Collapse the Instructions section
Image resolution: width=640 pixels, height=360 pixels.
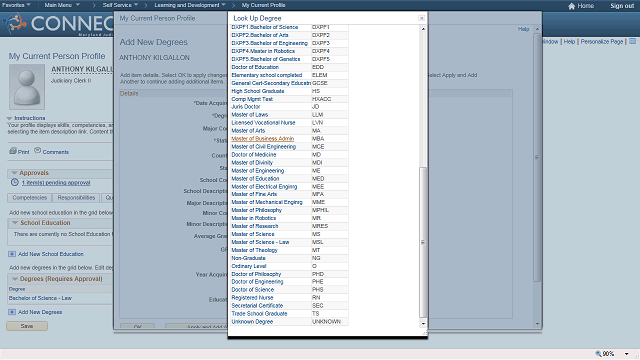pos(9,118)
